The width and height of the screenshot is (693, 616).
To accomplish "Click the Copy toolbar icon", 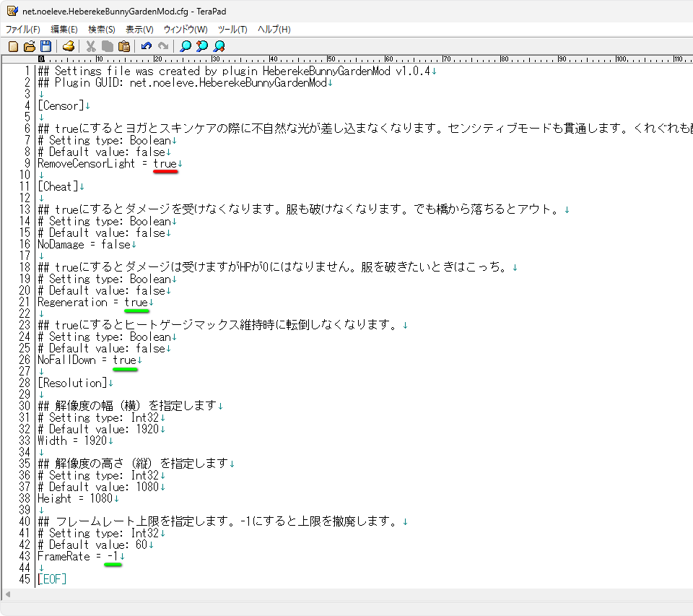I will coord(108,46).
